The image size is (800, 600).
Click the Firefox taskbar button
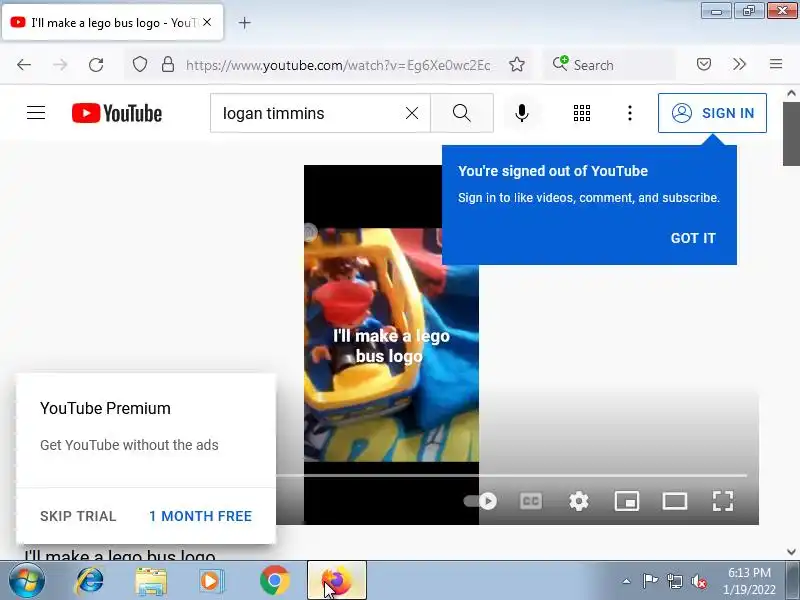337,581
